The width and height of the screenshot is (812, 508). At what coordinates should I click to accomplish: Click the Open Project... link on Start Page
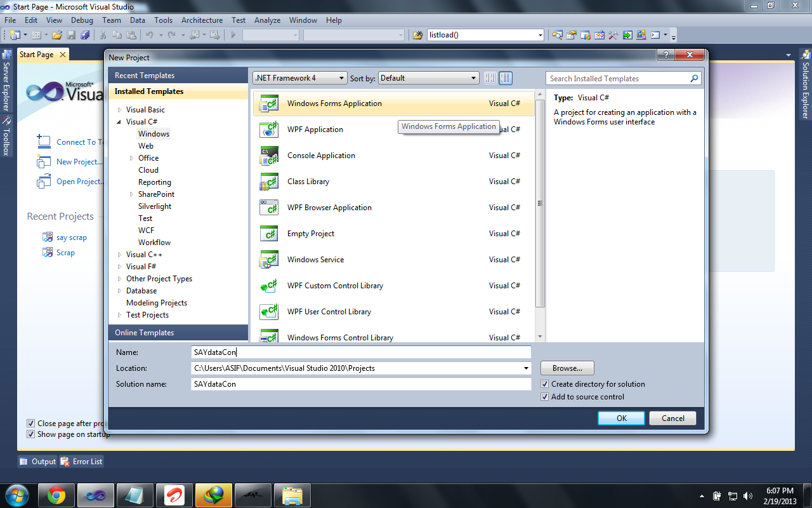pos(79,182)
